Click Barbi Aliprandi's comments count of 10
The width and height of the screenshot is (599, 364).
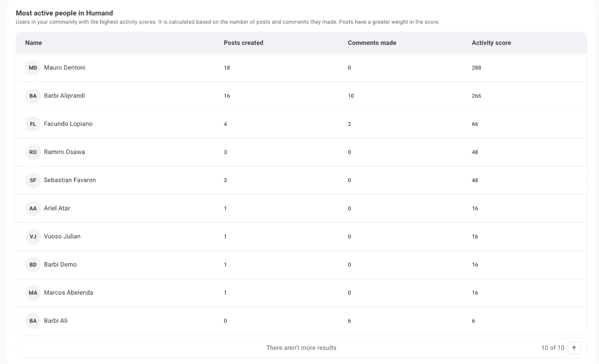pos(351,96)
